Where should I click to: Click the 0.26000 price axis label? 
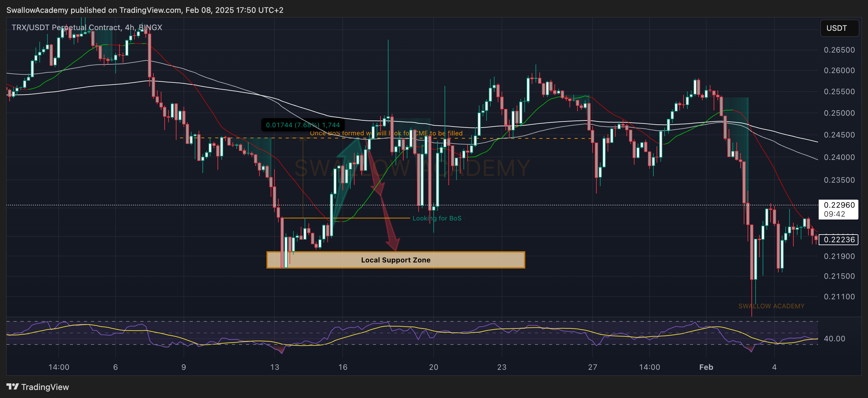click(839, 70)
